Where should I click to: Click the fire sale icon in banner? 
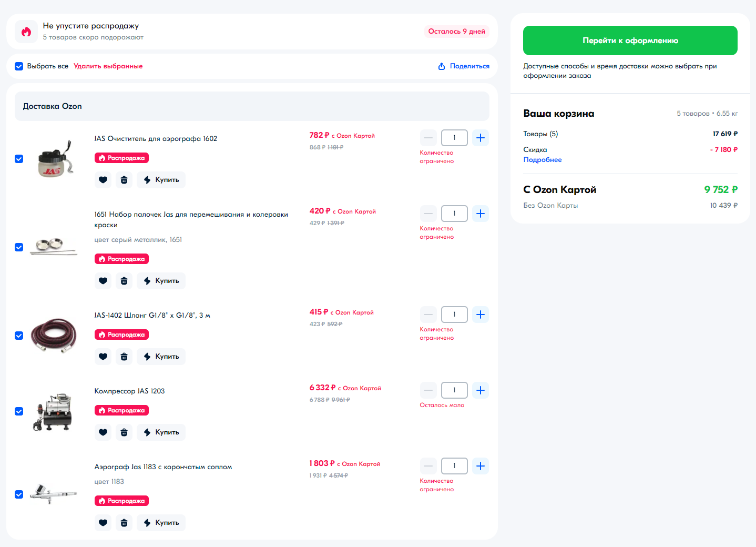pos(26,32)
